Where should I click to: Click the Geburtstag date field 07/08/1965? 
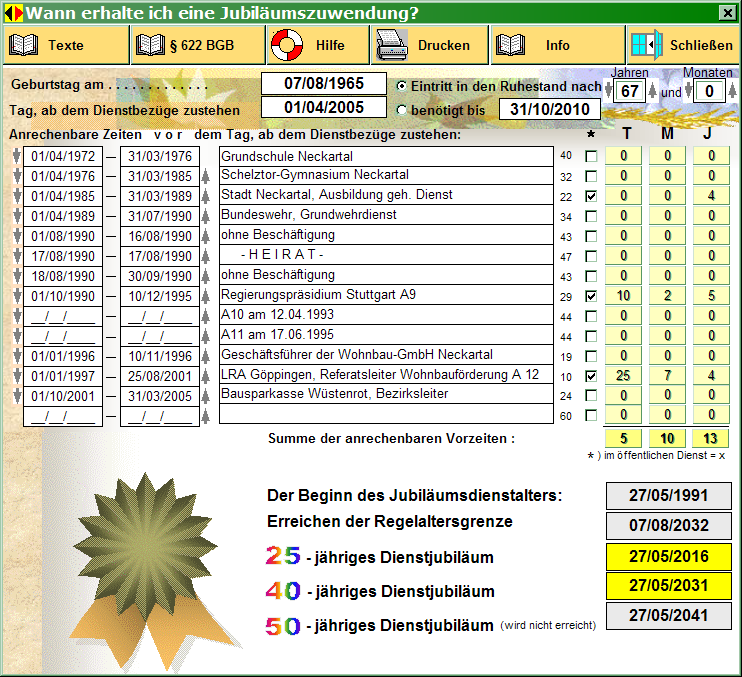323,84
